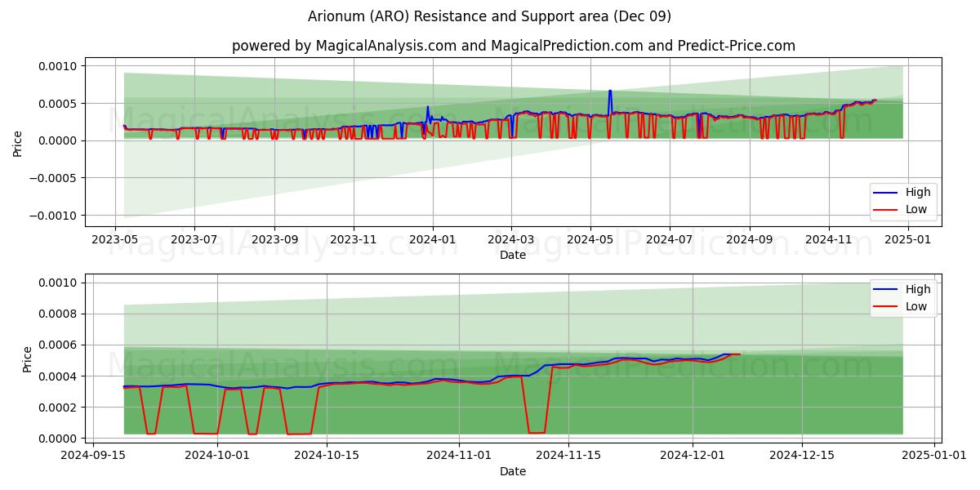The width and height of the screenshot is (980, 490).
Task: Click the '-0.0005' y-axis tick on top chart
Action: [x=54, y=178]
